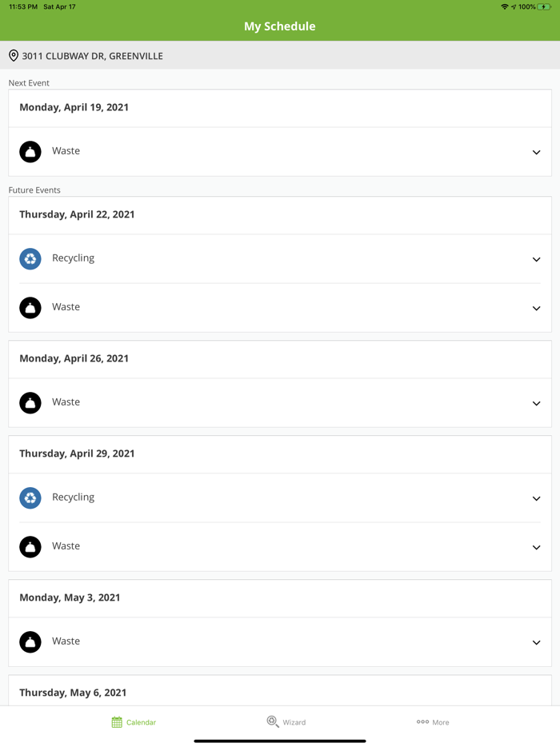Expand the Recycling event on April 29

pos(536,498)
